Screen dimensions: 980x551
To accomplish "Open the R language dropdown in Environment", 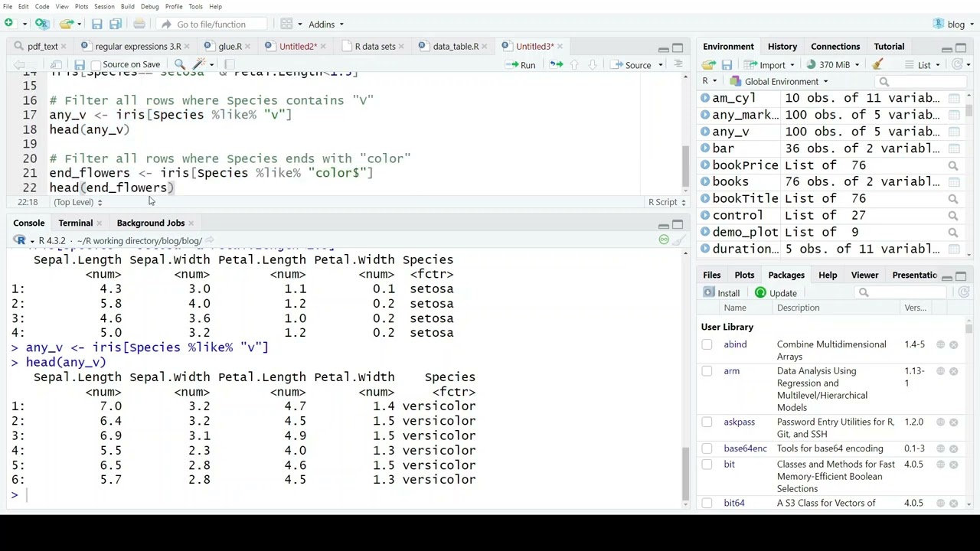I will click(710, 81).
